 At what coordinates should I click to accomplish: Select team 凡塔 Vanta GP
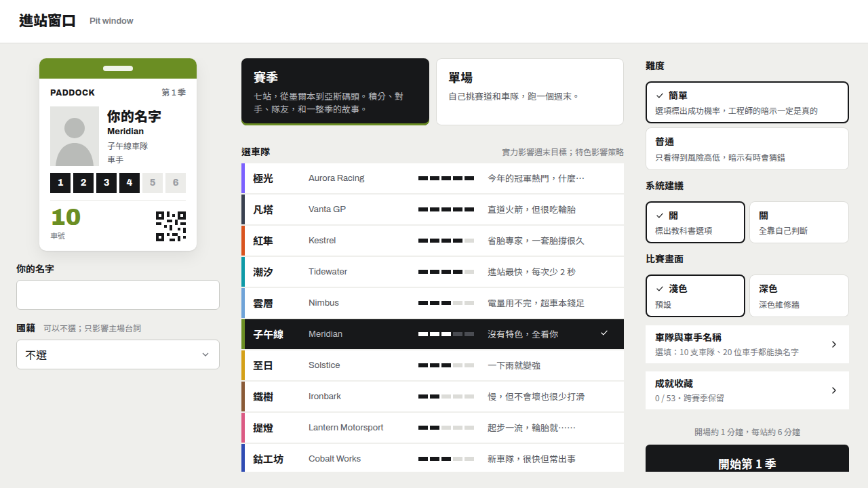pos(433,209)
